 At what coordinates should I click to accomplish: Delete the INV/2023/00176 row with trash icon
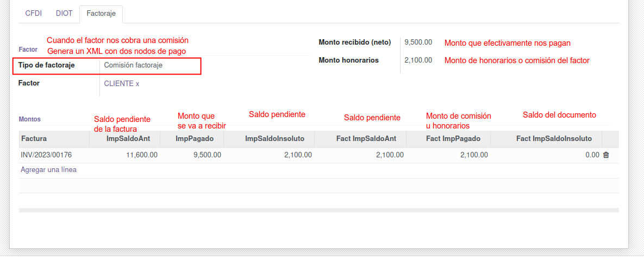(606, 155)
